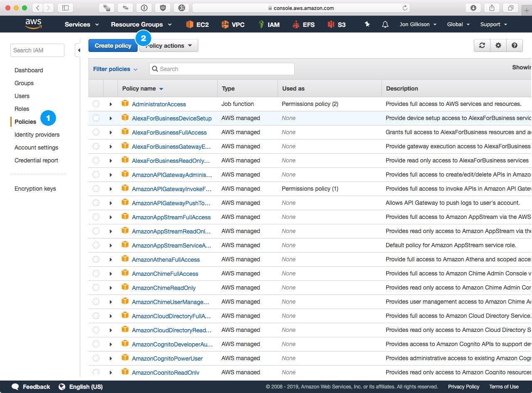
Task: Refresh the policies list
Action: (482, 46)
